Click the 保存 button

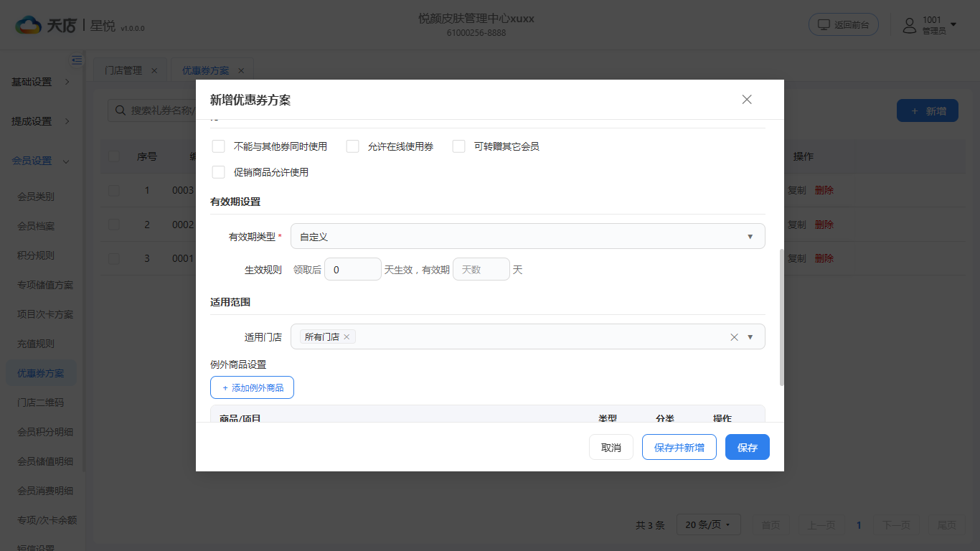pos(748,447)
